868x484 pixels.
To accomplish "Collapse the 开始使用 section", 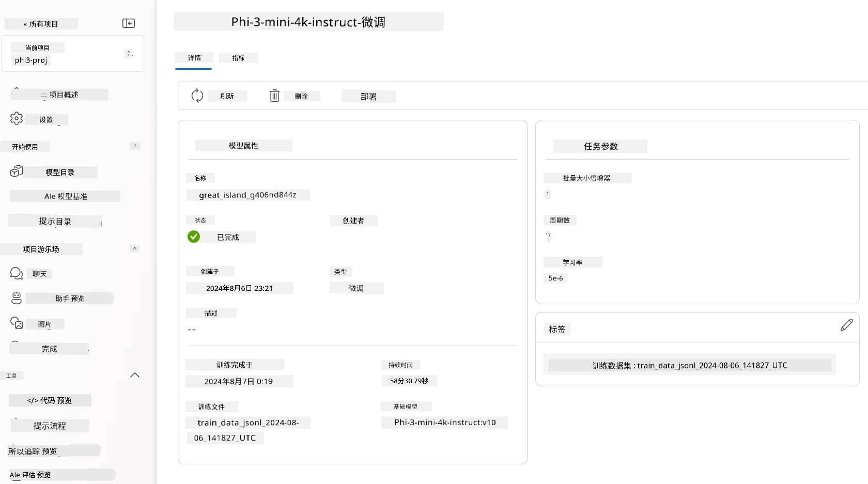I will pos(135,146).
